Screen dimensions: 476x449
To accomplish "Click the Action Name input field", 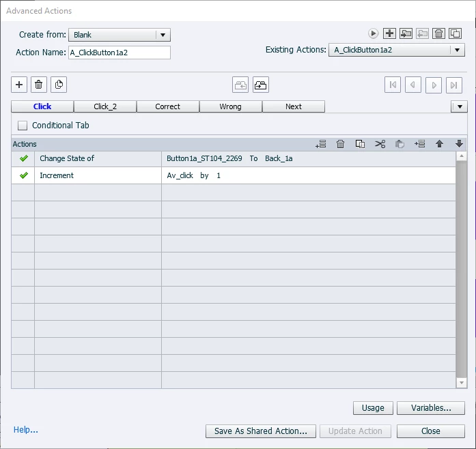I will click(120, 53).
